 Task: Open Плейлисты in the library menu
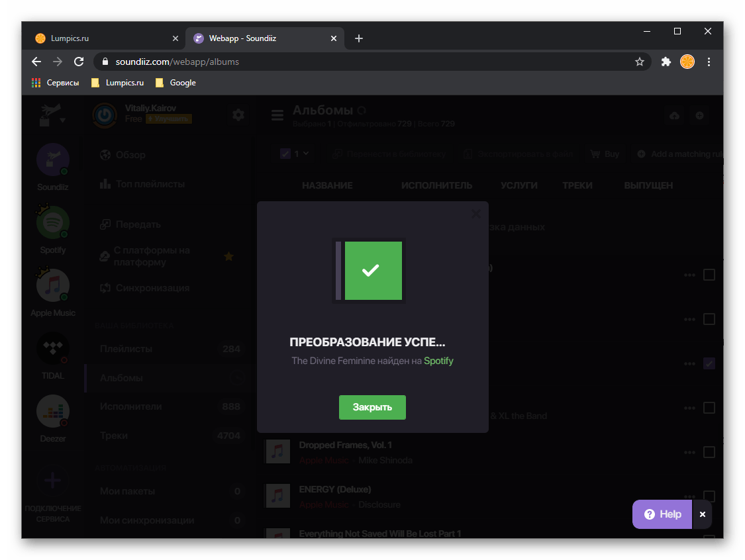click(x=126, y=349)
